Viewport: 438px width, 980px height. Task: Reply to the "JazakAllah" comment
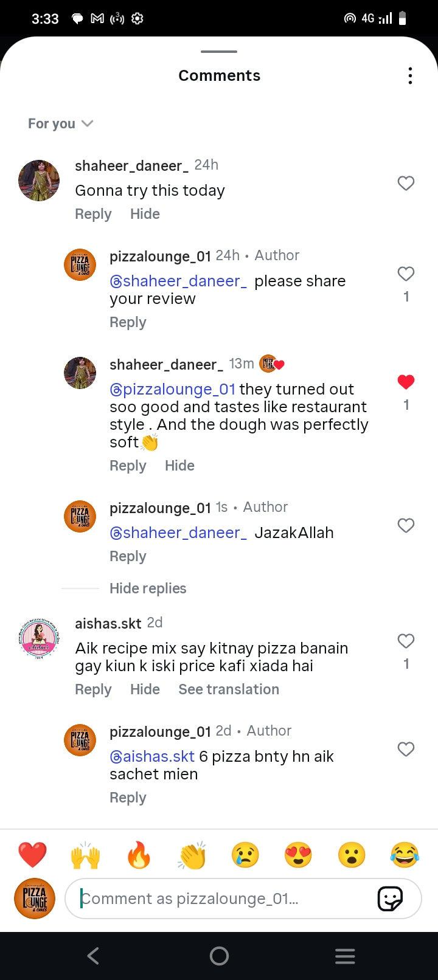pos(128,556)
